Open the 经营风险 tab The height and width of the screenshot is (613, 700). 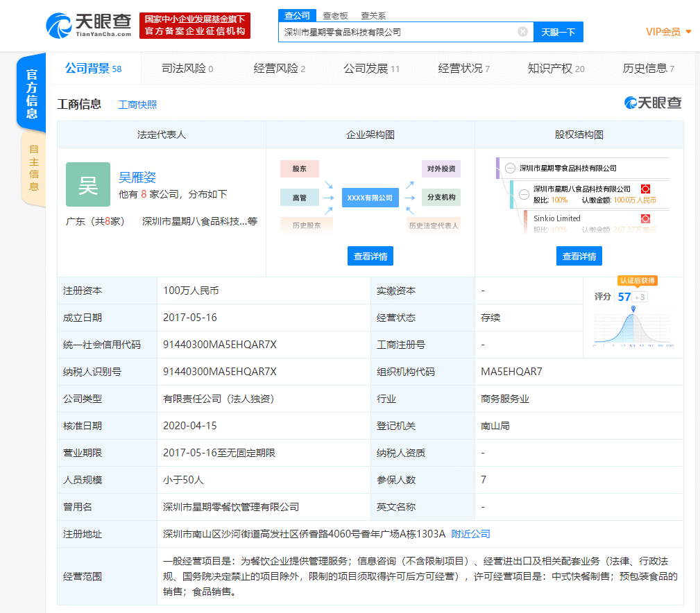click(x=280, y=68)
